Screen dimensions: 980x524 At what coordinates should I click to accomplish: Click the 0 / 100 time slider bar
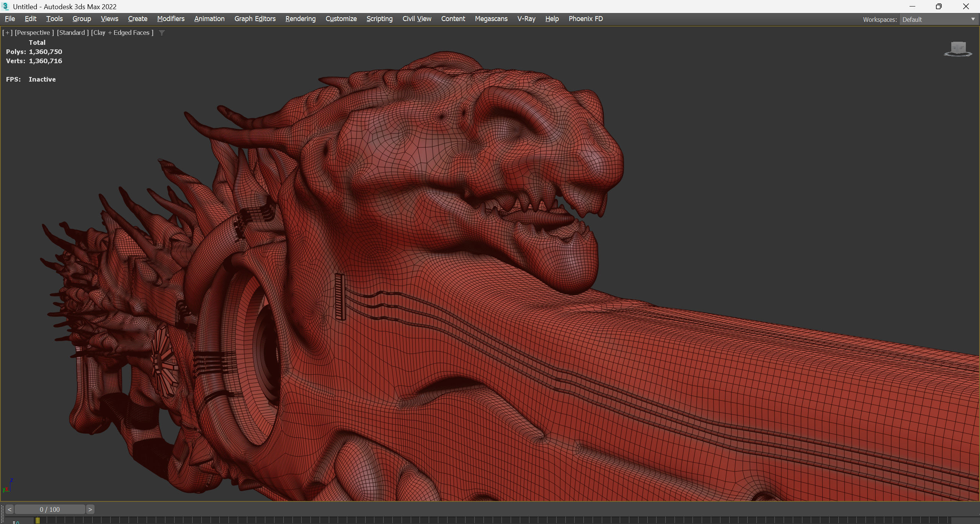click(x=50, y=509)
